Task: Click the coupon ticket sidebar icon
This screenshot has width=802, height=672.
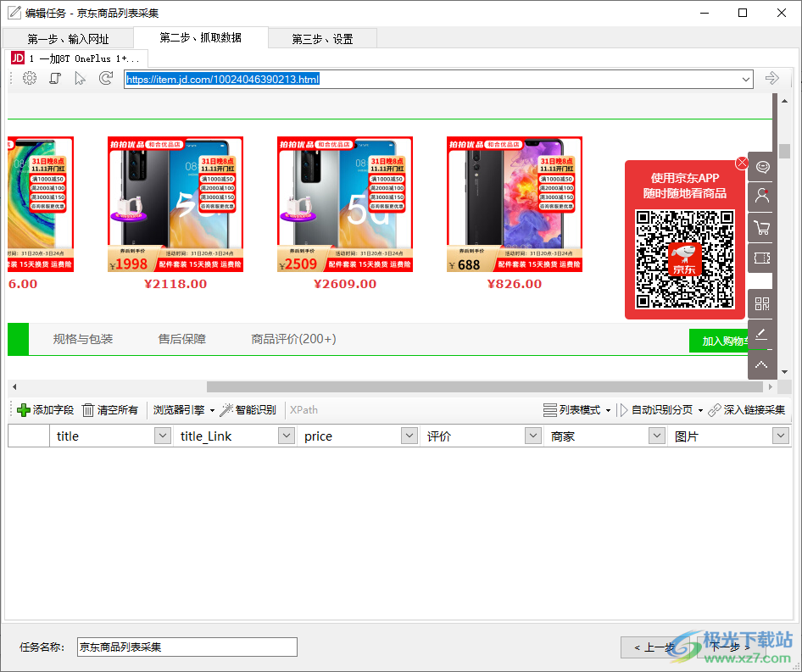Action: coord(762,258)
